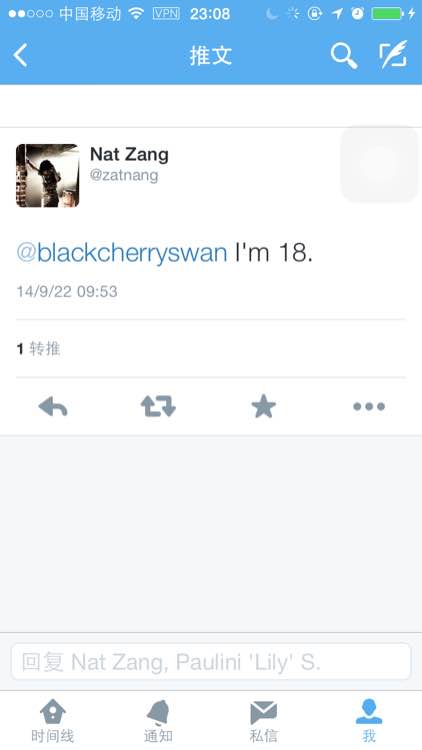Open the @zatnang handle
The height and width of the screenshot is (750, 422).
[124, 175]
